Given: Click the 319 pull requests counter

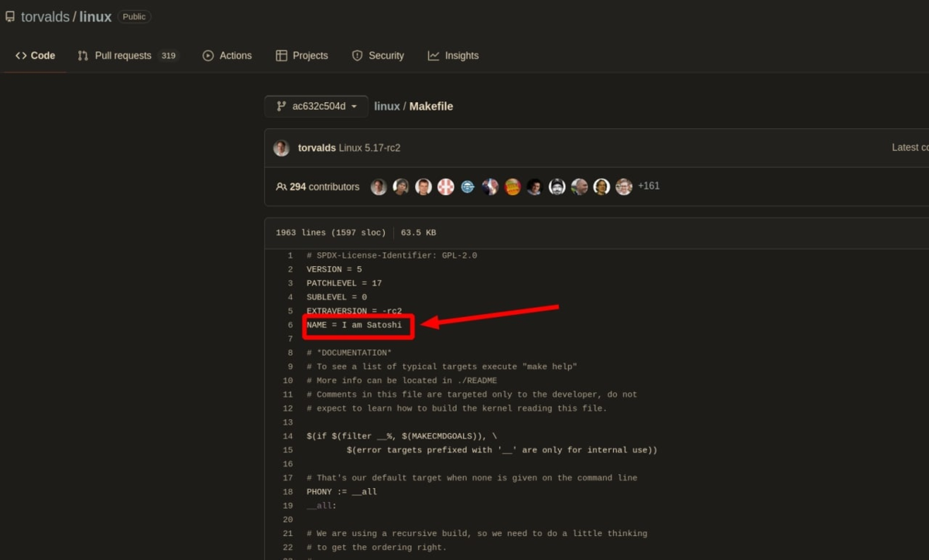Looking at the screenshot, I should [168, 56].
